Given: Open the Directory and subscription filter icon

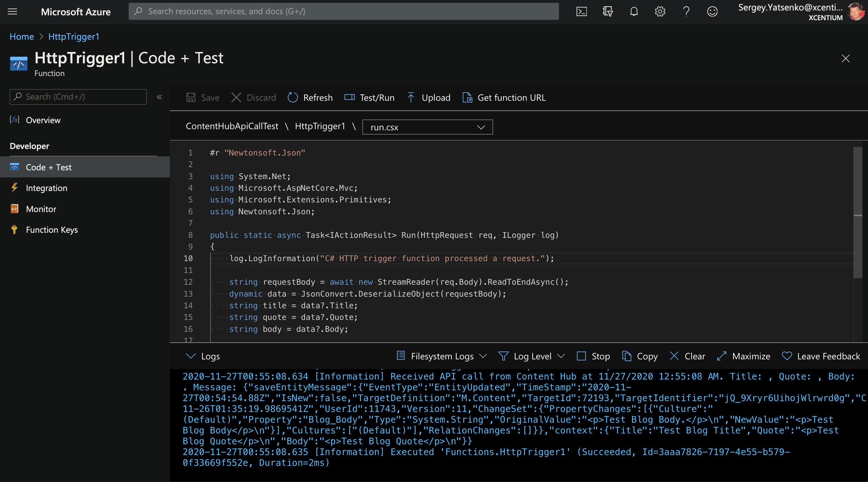Looking at the screenshot, I should tap(608, 12).
